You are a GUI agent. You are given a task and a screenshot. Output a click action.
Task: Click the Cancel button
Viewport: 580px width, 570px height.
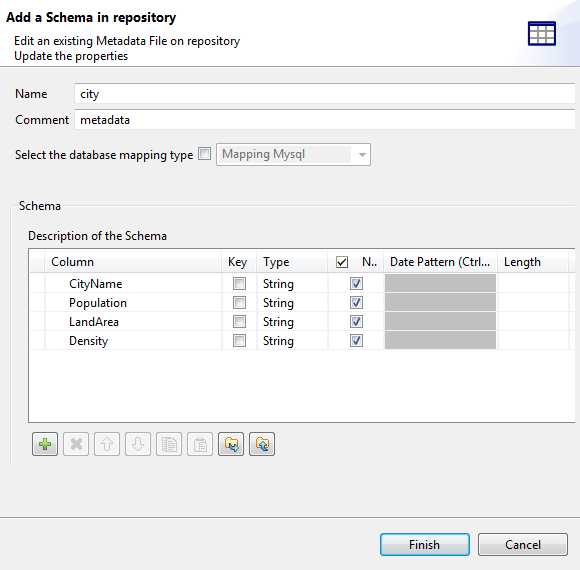[523, 544]
